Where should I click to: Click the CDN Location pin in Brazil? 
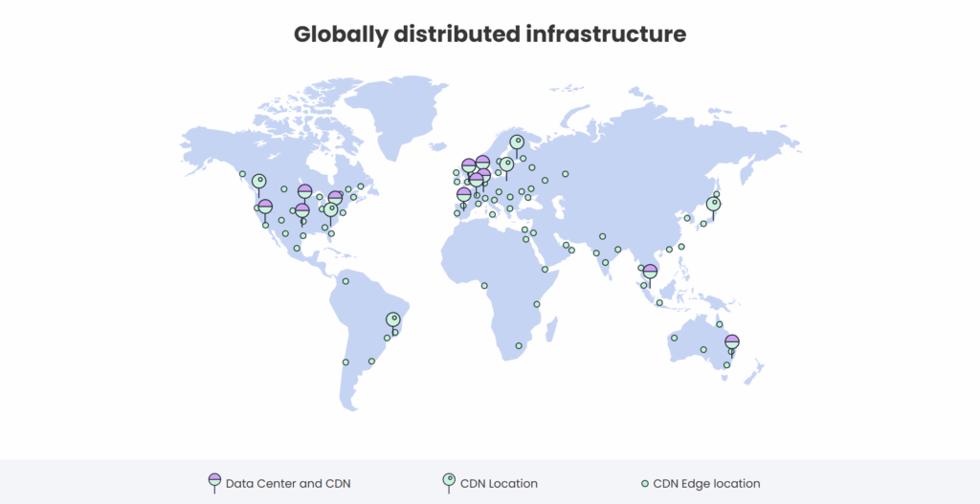point(392,319)
